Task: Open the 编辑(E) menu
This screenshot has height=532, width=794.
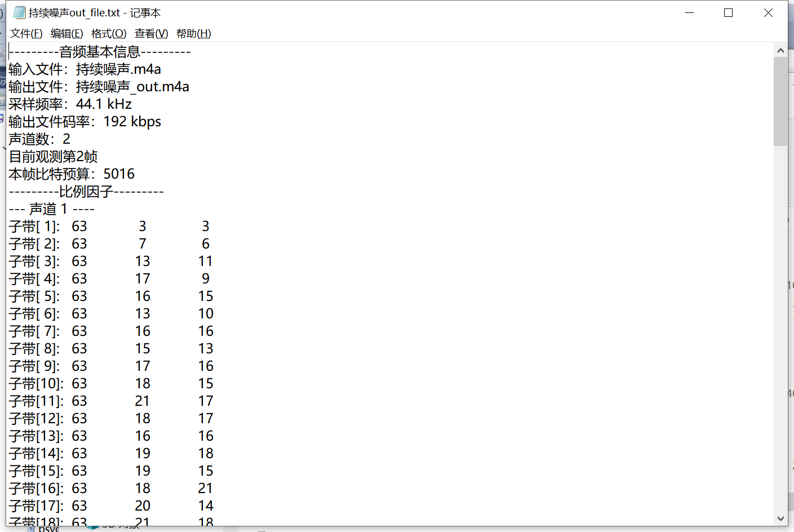Action: click(66, 33)
